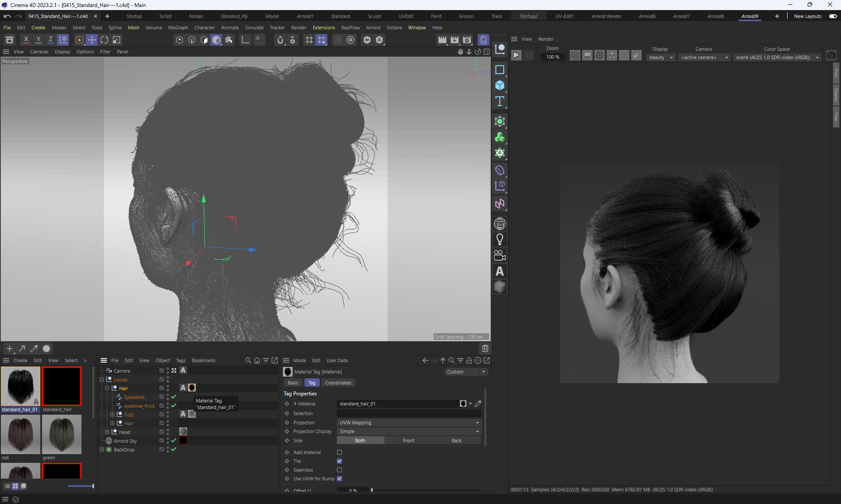Click the trash delete icon
Image resolution: width=841 pixels, height=504 pixels.
pos(485,349)
